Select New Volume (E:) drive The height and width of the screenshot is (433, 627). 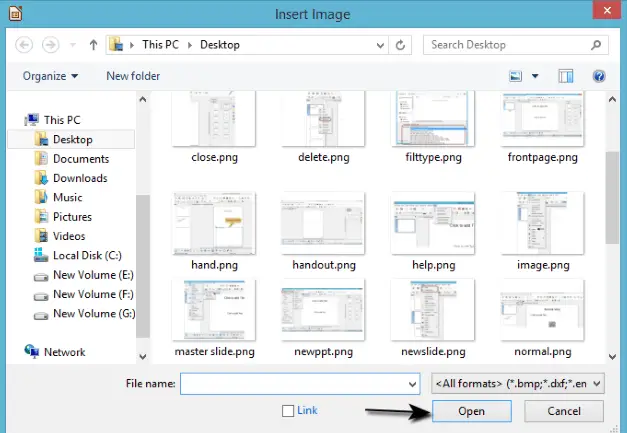pos(93,275)
